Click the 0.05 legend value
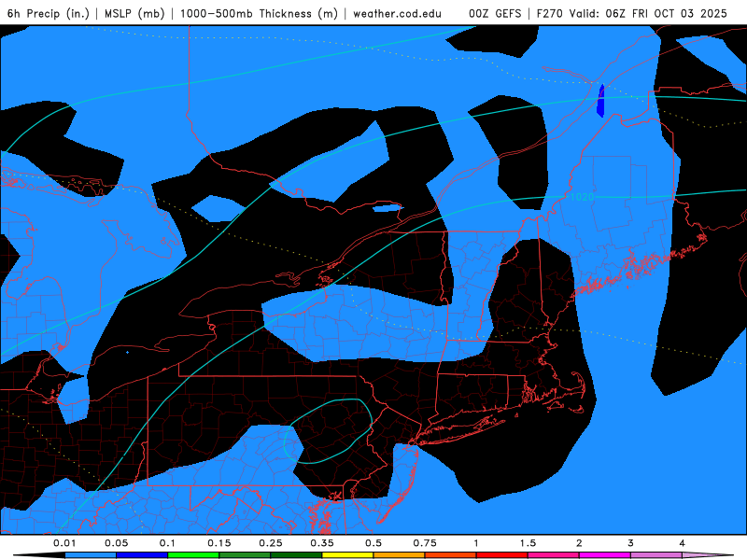This screenshot has height=560, width=747. tap(116, 543)
